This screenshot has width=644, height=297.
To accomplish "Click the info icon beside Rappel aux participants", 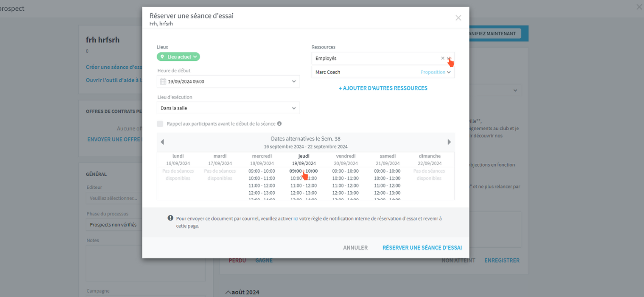I will pos(279,124).
